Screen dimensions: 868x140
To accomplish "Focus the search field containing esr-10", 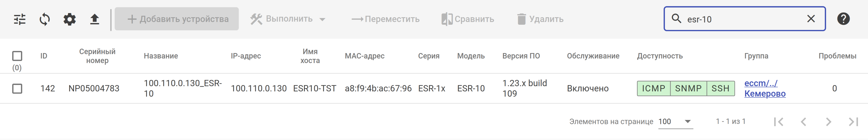I will click(x=741, y=19).
